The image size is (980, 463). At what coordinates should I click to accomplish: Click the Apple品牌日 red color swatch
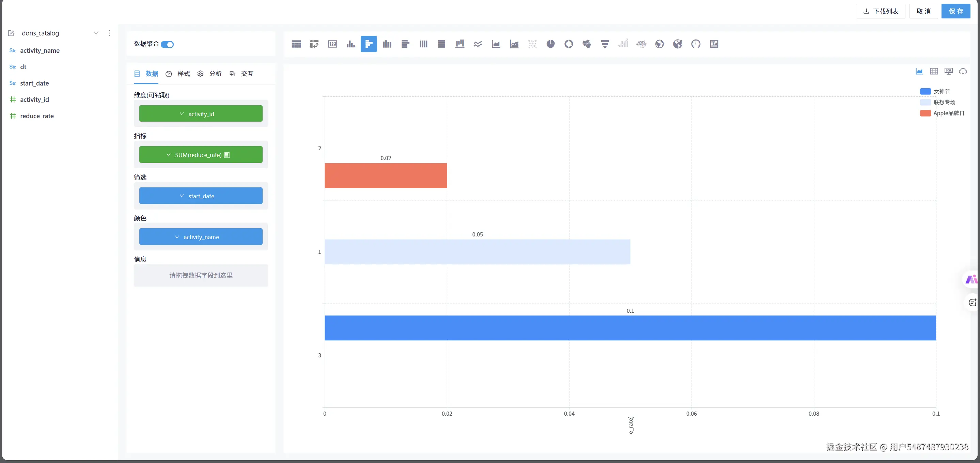(x=925, y=113)
